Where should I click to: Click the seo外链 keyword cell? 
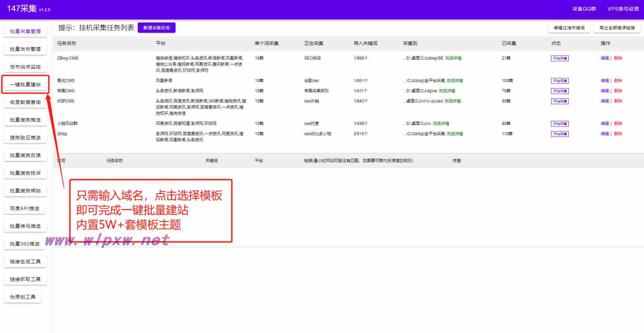(x=312, y=101)
